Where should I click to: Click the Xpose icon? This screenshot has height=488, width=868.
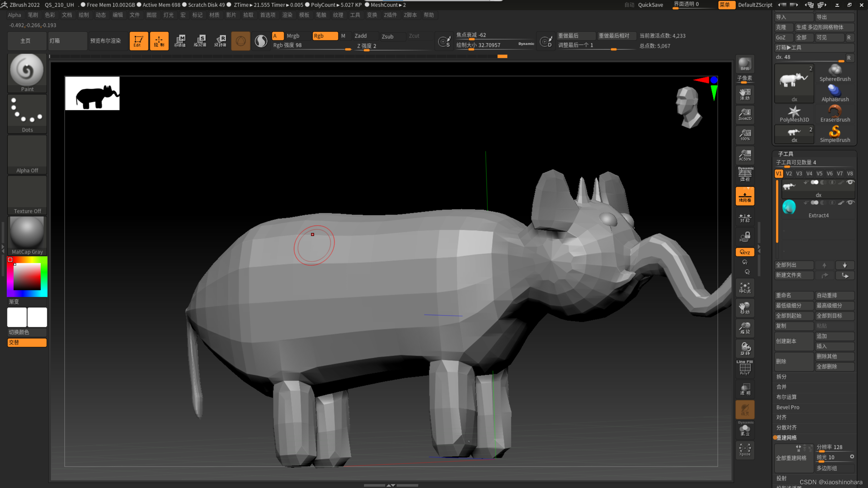[x=745, y=450]
